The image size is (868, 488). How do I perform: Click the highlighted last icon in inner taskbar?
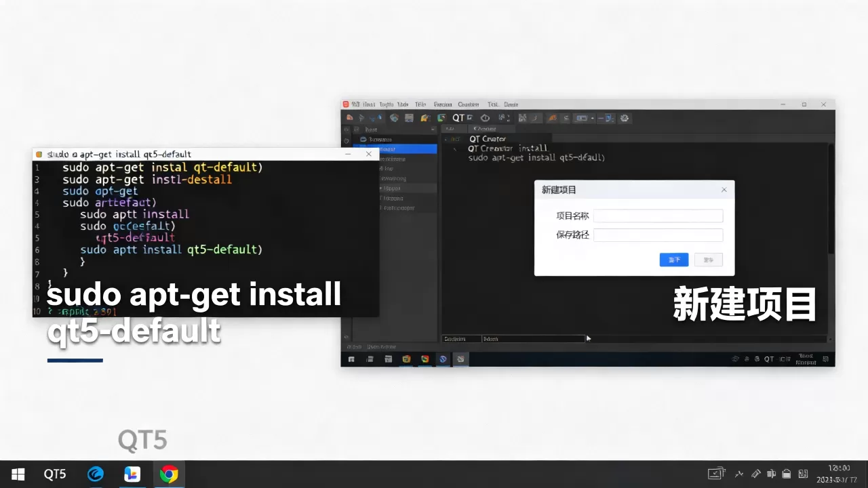pyautogui.click(x=460, y=359)
